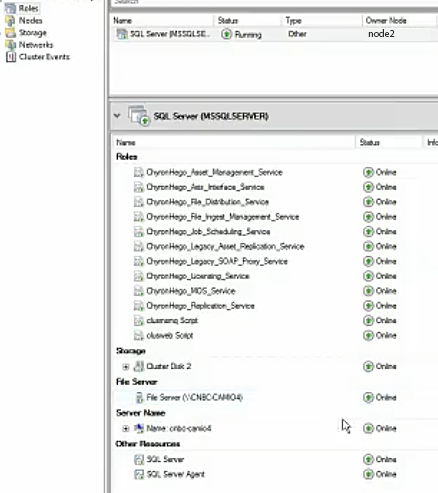Select ChyronHego_Legacy_Asset_Replication_Service resource
The image size is (438, 493).
pos(225,247)
